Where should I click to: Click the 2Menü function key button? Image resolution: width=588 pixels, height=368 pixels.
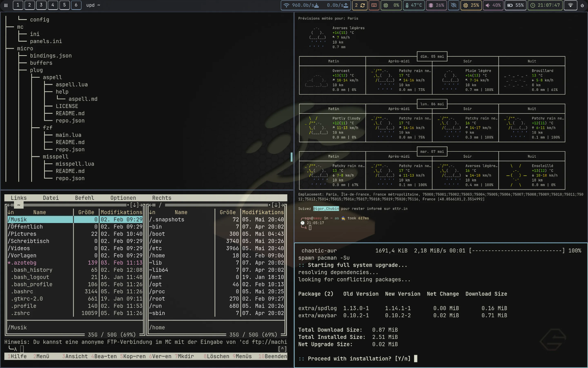[42, 356]
